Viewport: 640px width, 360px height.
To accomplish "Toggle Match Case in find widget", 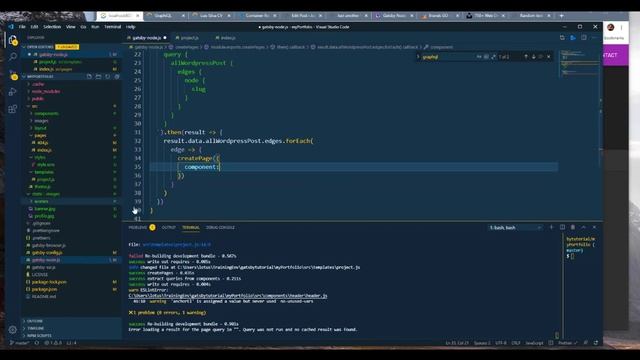I will click(479, 57).
